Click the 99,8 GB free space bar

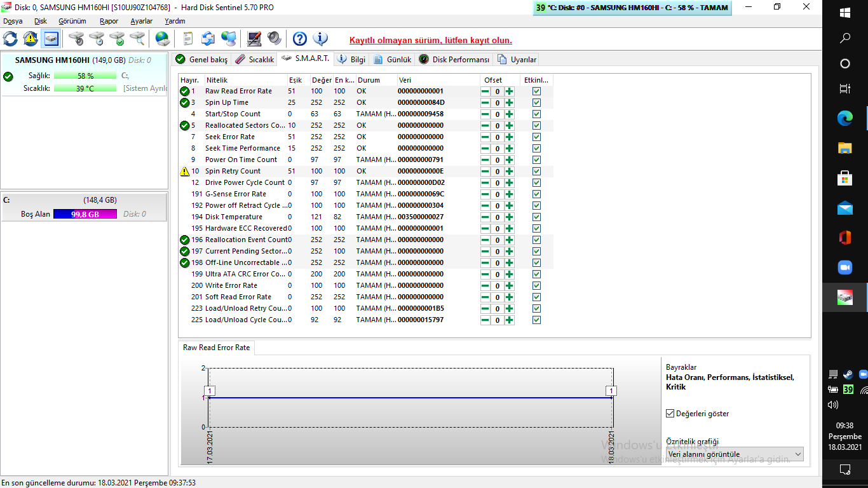(x=85, y=214)
